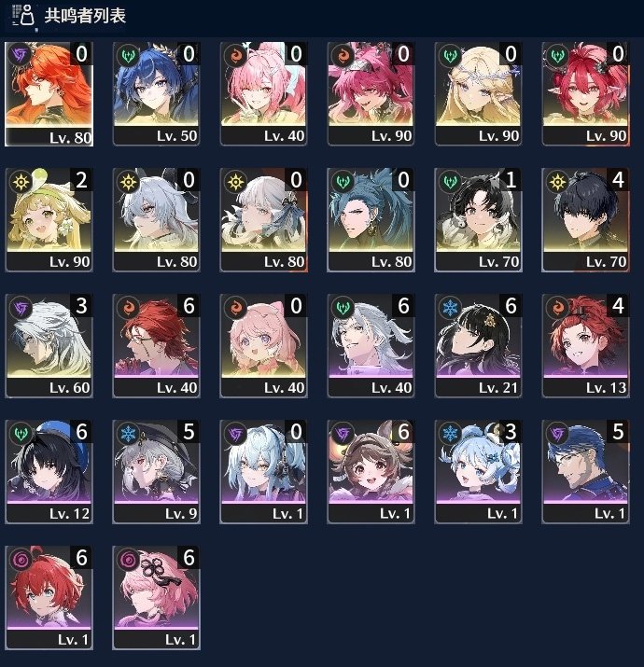Select the pink-haired Havoc Lv. 1 character

click(x=156, y=598)
